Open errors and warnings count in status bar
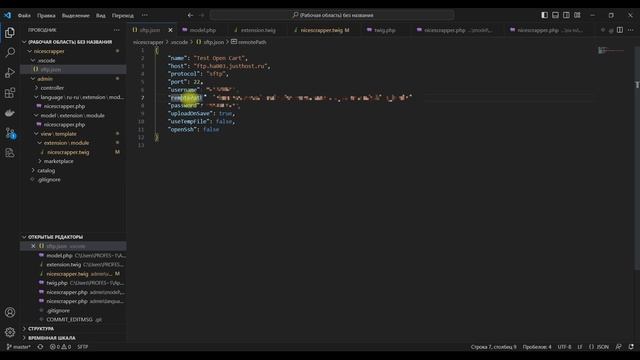This screenshot has height=360, width=640. point(60,347)
